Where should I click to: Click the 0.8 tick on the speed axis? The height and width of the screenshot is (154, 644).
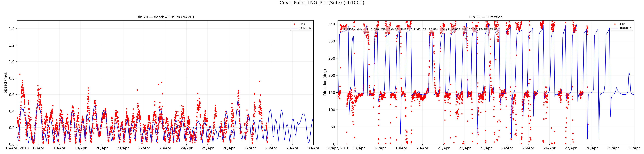tap(11, 78)
